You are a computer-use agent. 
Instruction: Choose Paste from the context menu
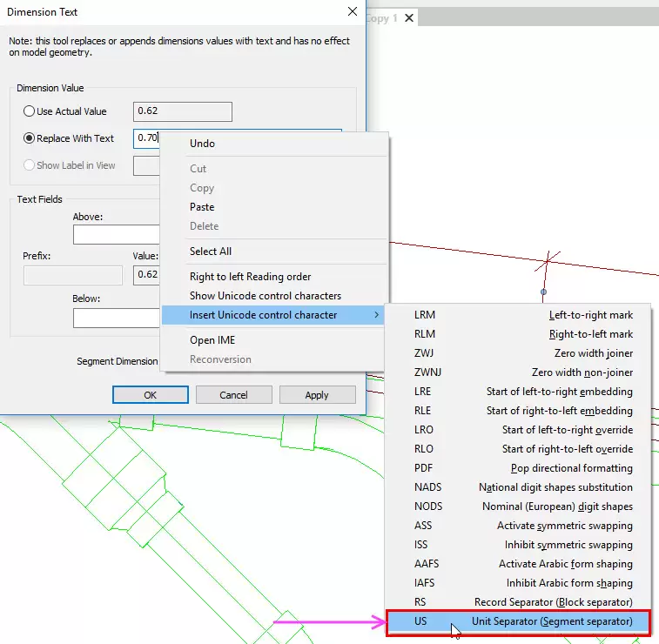pyautogui.click(x=202, y=207)
